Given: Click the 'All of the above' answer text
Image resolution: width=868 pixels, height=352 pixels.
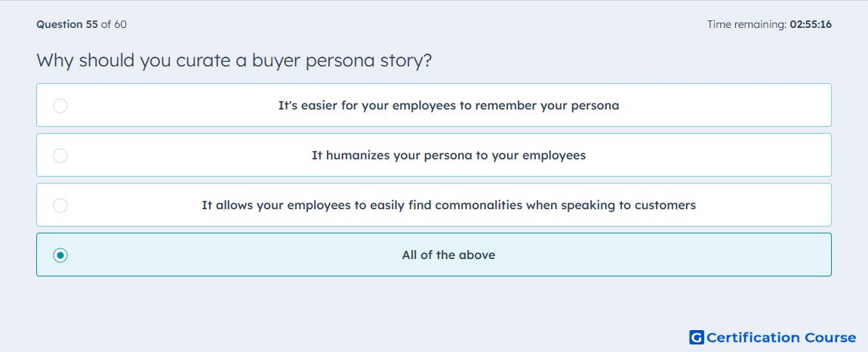Looking at the screenshot, I should click(448, 255).
